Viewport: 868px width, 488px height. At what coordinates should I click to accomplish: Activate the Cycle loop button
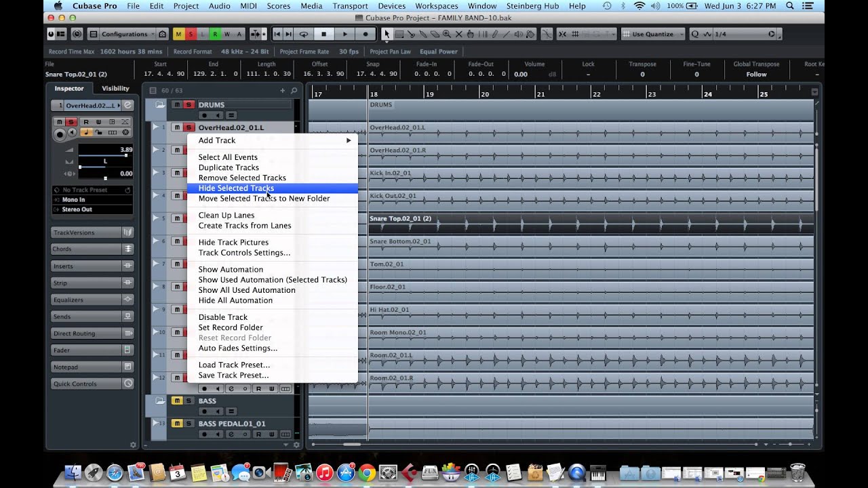[304, 34]
